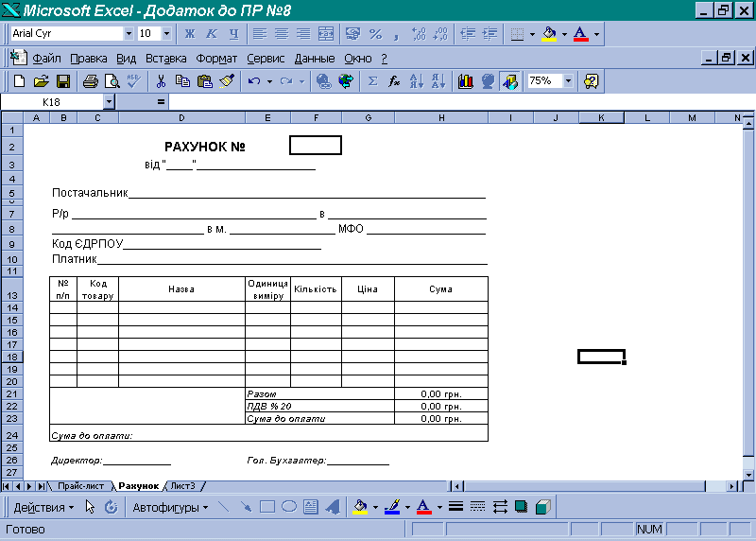Image resolution: width=756 pixels, height=541 pixels.
Task: Print the sheet with the printer icon
Action: click(x=90, y=81)
